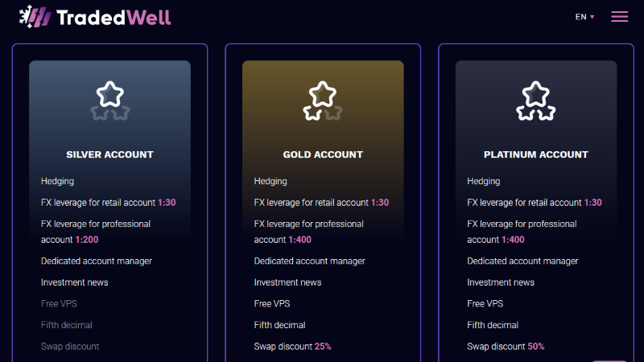This screenshot has width=644, height=362.
Task: Click the Silver account single-star icon
Action: pos(110,101)
